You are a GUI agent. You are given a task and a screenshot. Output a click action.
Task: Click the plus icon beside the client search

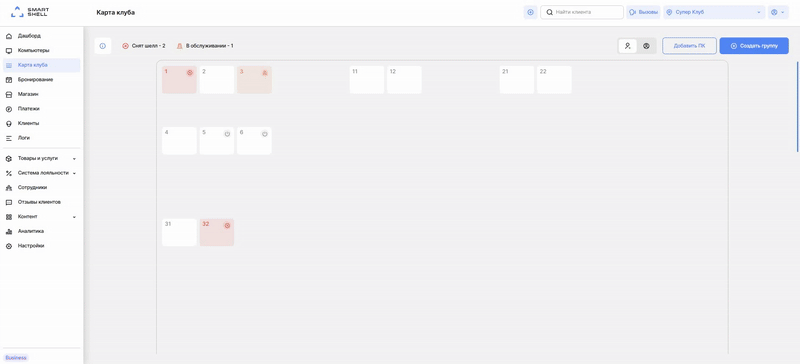(530, 12)
